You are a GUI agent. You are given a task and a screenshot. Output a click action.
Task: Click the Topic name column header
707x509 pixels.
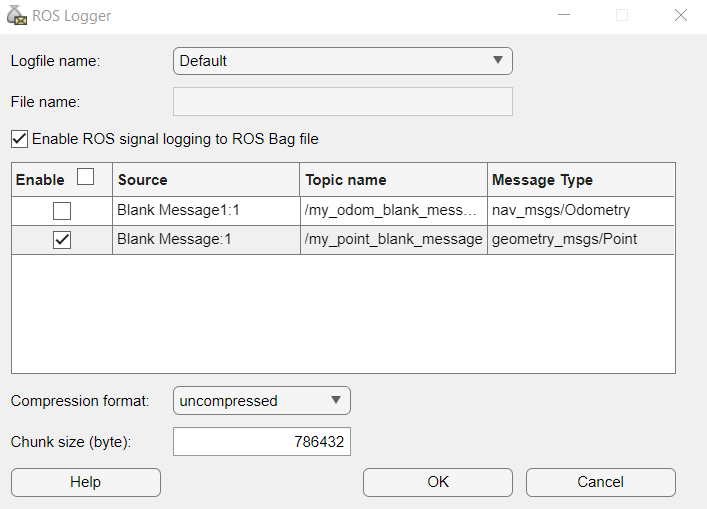click(394, 180)
